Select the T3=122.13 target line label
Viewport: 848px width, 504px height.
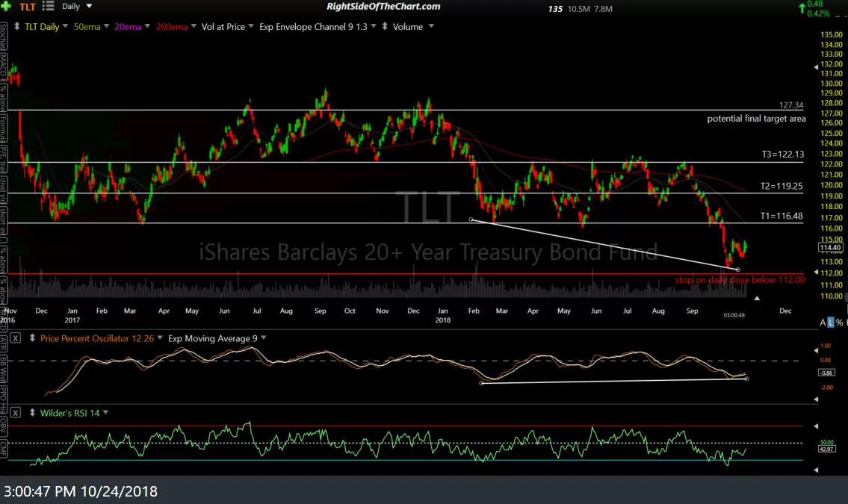(x=782, y=155)
